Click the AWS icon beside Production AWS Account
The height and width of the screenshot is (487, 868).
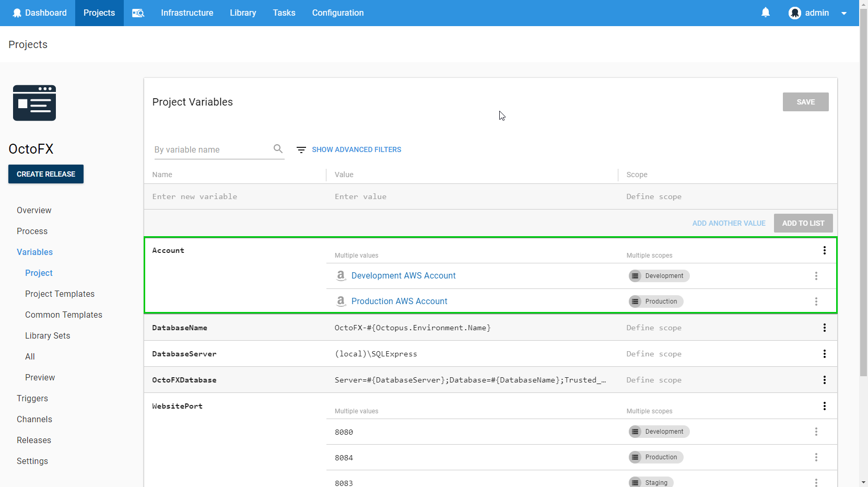click(x=341, y=301)
